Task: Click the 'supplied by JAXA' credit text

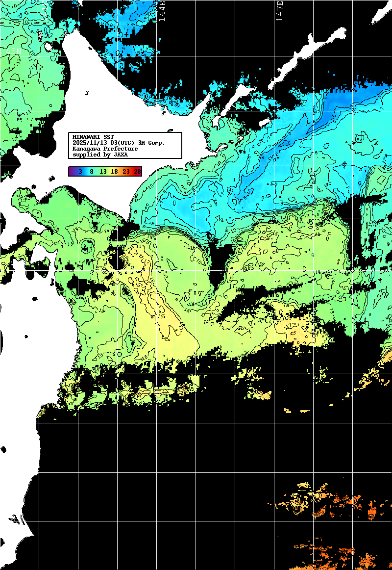Action: (99, 155)
